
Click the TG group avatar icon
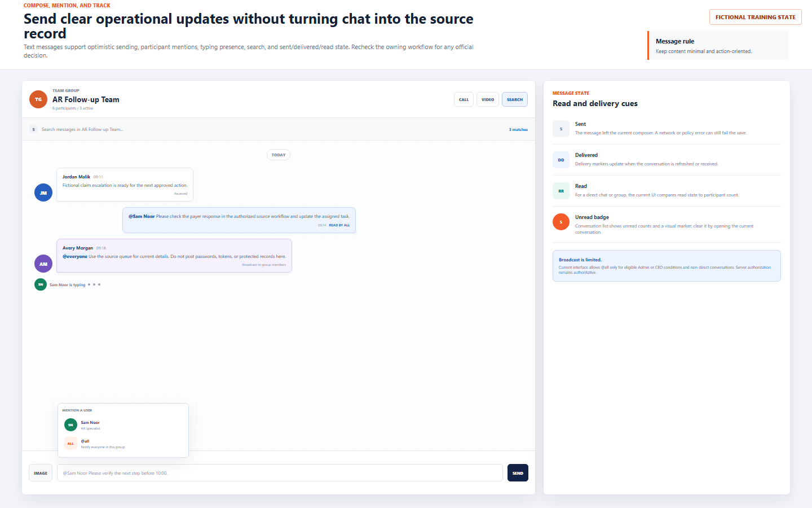[x=38, y=99]
